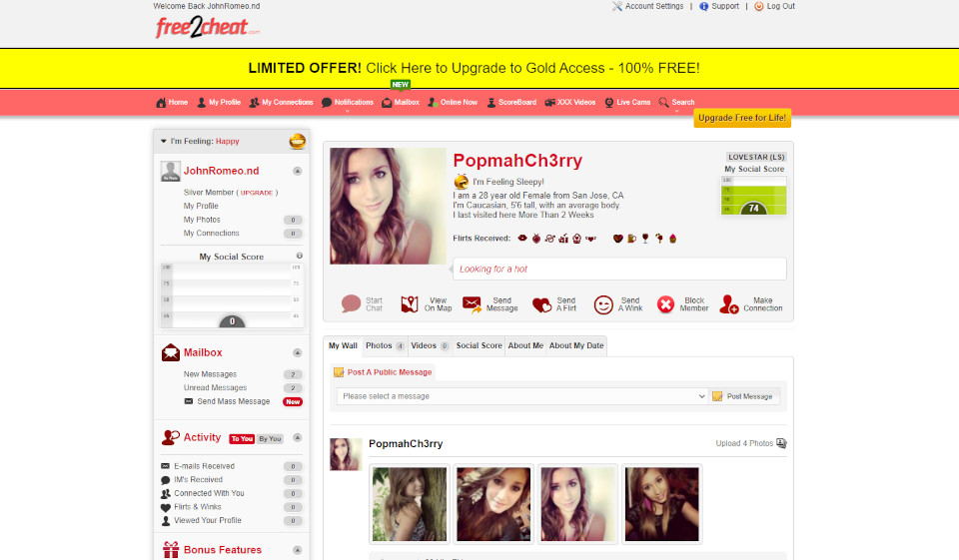Toggle Activity view to To You

[x=242, y=438]
